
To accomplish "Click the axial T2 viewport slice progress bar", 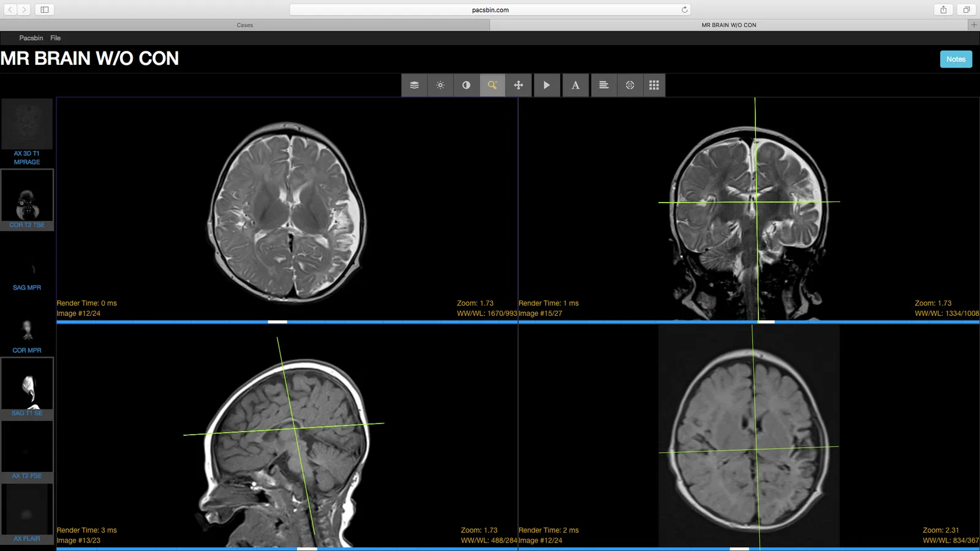I will click(287, 321).
